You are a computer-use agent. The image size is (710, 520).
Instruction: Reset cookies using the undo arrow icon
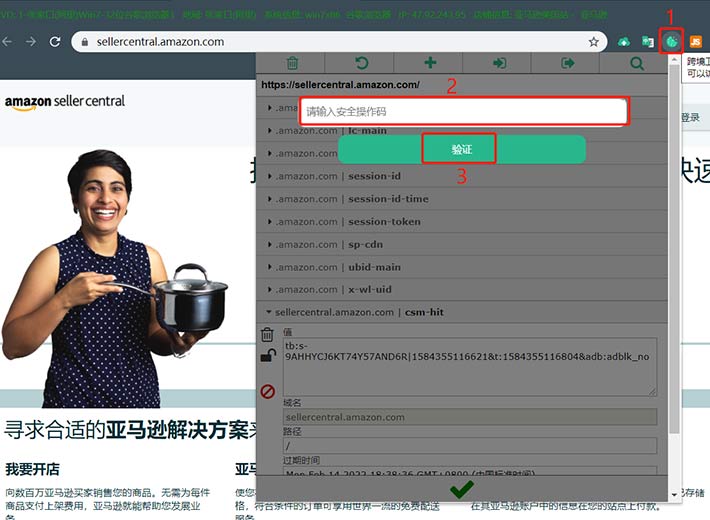coord(361,63)
